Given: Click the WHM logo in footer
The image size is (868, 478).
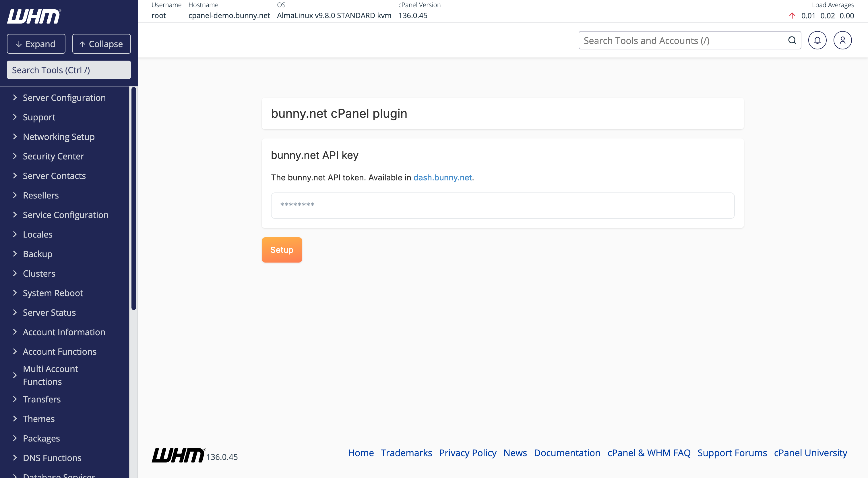Looking at the screenshot, I should pyautogui.click(x=178, y=455).
